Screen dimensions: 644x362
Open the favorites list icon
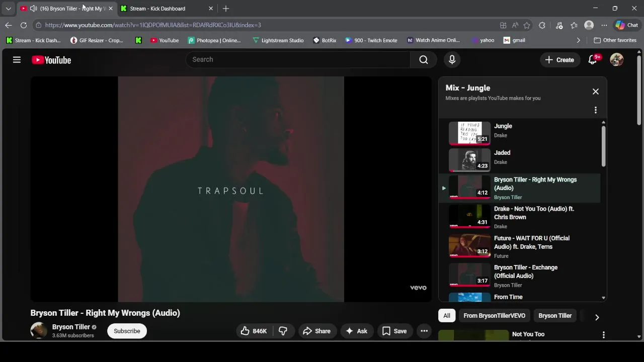pyautogui.click(x=574, y=25)
